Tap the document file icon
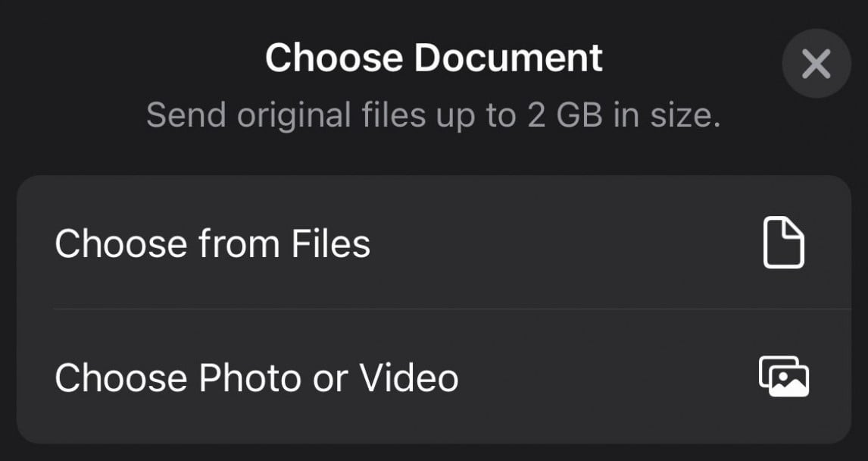Viewport: 868px width, 461px height. point(783,243)
